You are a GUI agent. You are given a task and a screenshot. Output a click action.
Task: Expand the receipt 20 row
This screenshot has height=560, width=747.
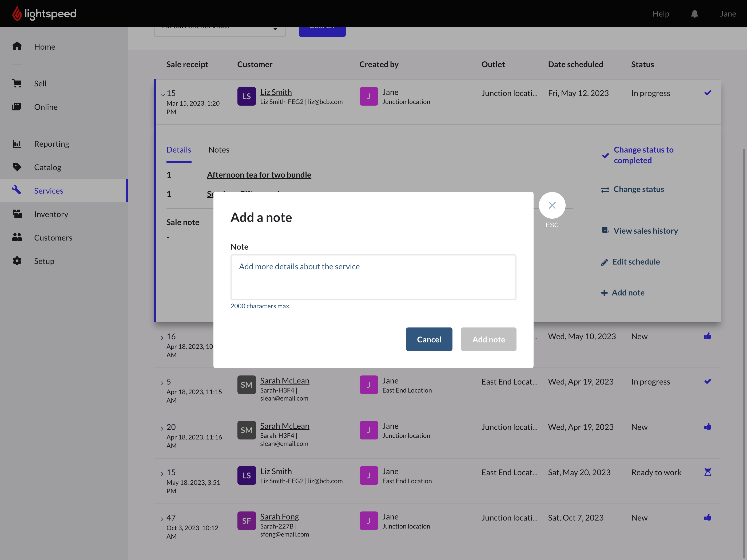[x=162, y=428]
